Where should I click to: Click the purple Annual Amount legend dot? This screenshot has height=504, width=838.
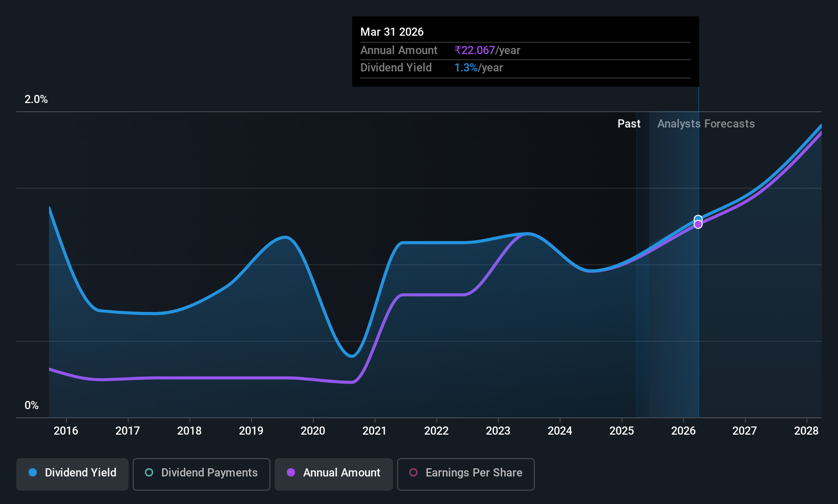[x=291, y=472]
